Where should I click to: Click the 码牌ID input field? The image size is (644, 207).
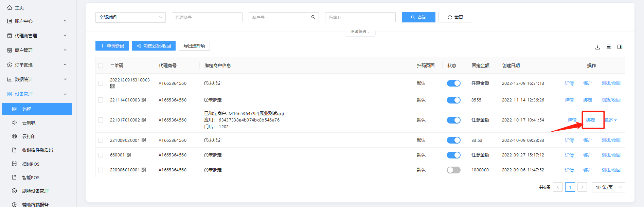click(360, 17)
